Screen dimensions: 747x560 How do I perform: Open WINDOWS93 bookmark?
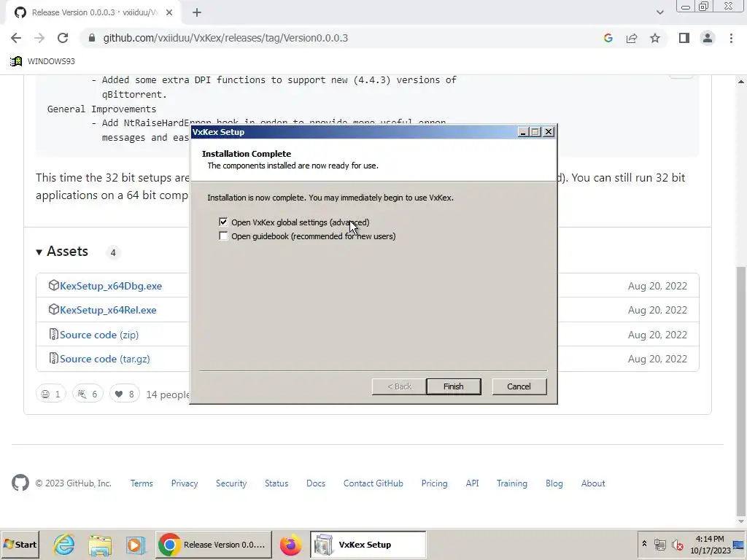coord(42,61)
